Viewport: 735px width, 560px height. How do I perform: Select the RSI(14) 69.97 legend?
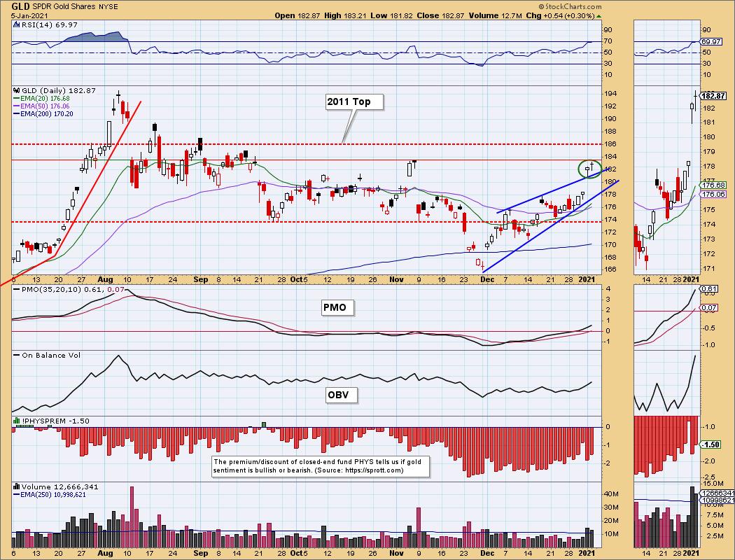click(48, 24)
